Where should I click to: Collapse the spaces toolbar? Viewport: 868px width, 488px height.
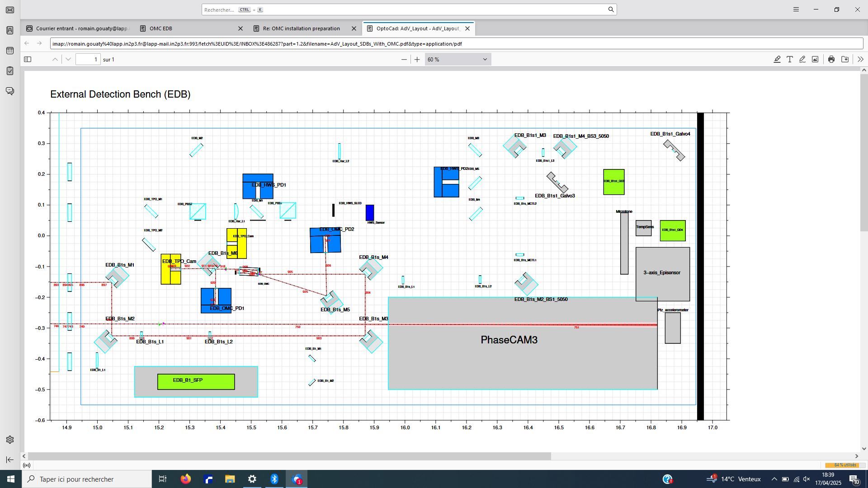coord(10,460)
